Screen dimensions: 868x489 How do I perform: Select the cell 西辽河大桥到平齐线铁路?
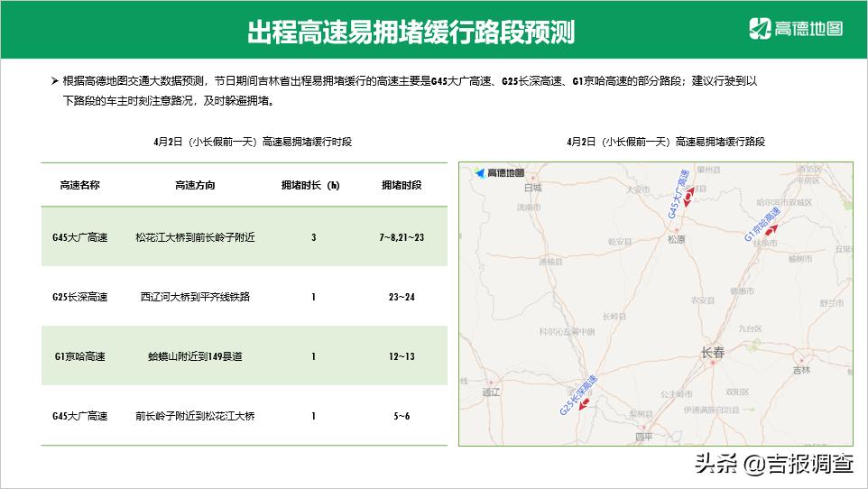click(x=195, y=297)
